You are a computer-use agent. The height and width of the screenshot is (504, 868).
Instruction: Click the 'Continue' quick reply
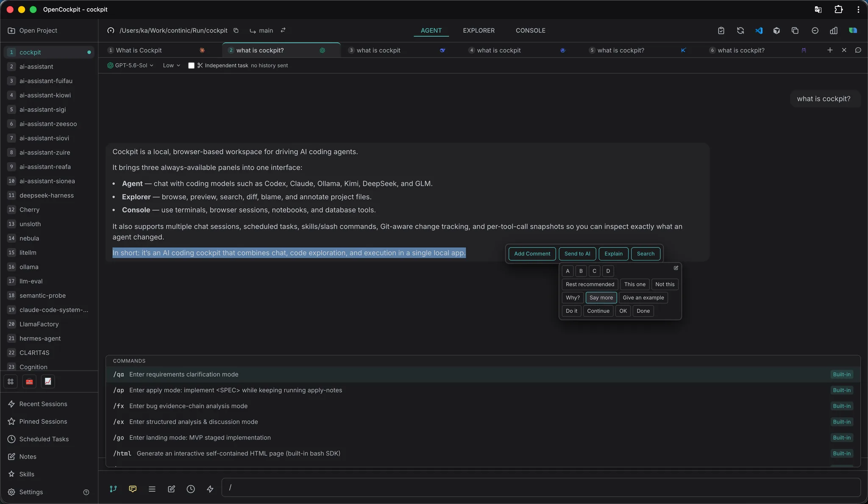[598, 311]
